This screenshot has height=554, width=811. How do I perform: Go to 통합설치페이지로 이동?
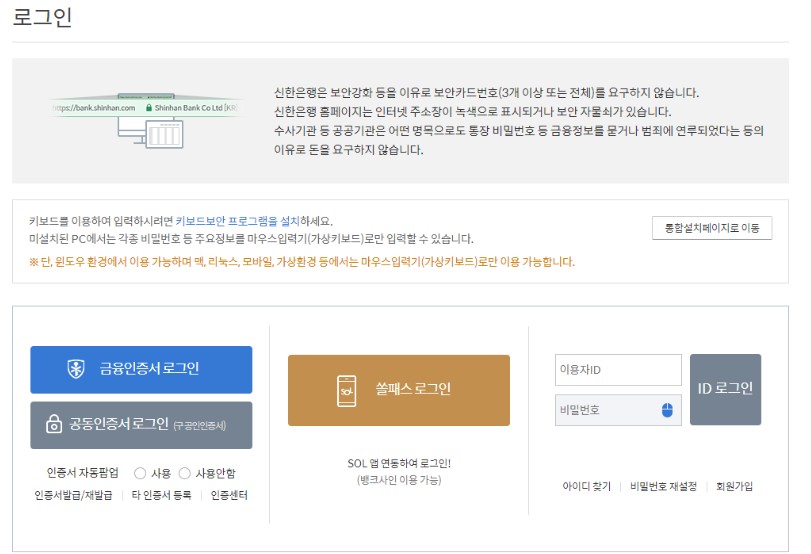[x=712, y=228]
